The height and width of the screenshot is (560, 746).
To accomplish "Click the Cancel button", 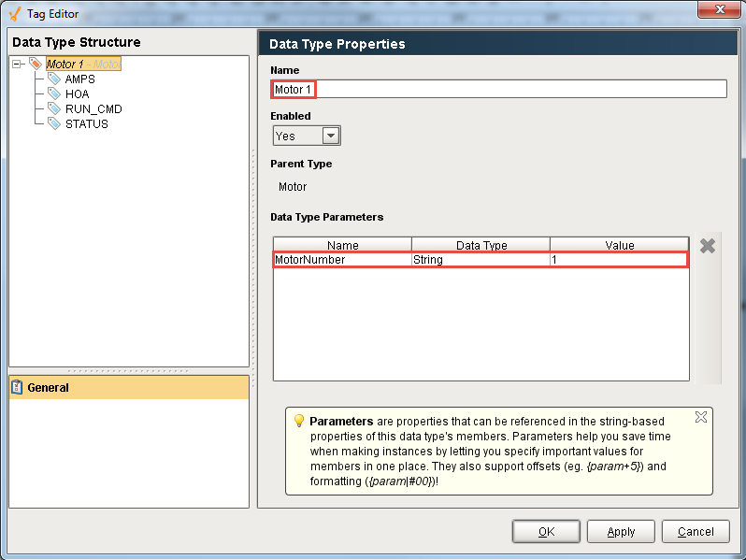I will pyautogui.click(x=695, y=531).
